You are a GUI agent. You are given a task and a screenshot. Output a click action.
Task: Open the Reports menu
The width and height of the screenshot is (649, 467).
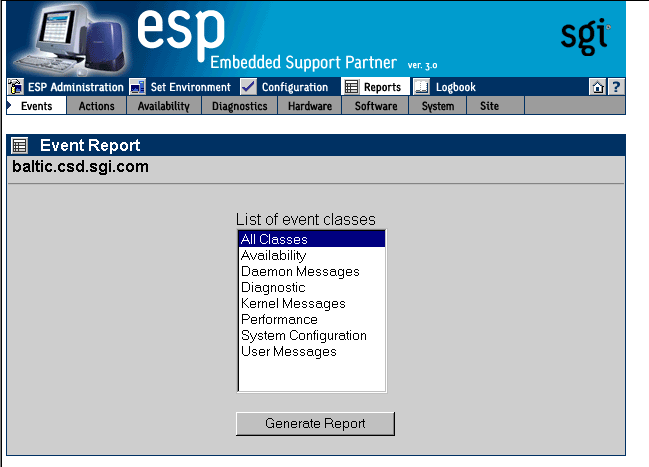click(x=382, y=87)
